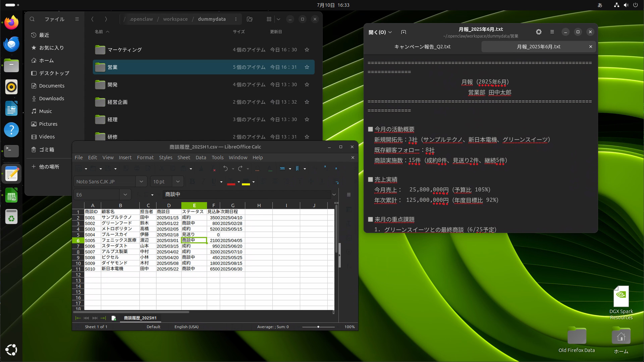
Task: Open text editor settings gear
Action: [539, 32]
